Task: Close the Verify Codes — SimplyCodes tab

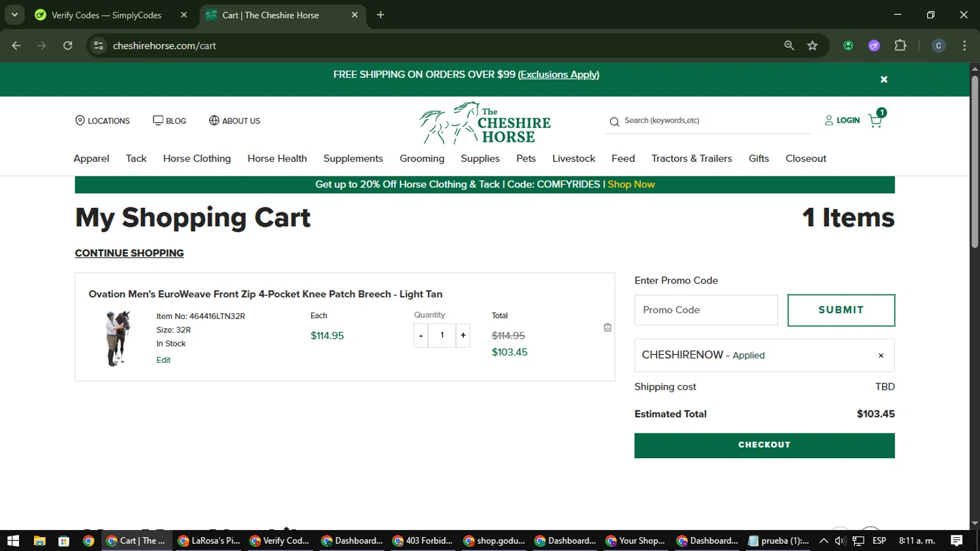Action: [x=184, y=15]
